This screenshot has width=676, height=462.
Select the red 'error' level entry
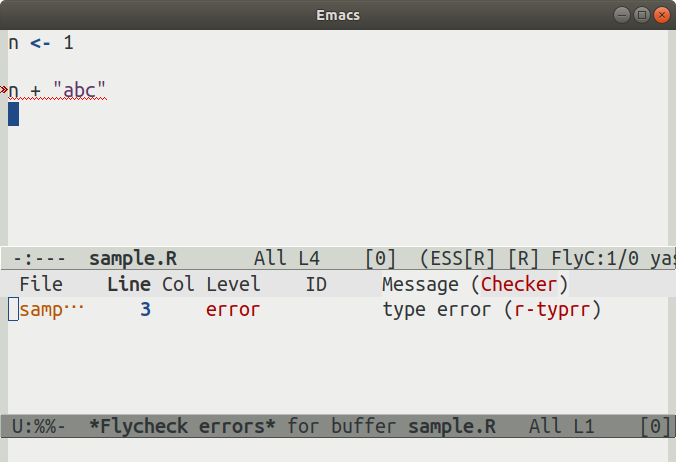pos(233,310)
